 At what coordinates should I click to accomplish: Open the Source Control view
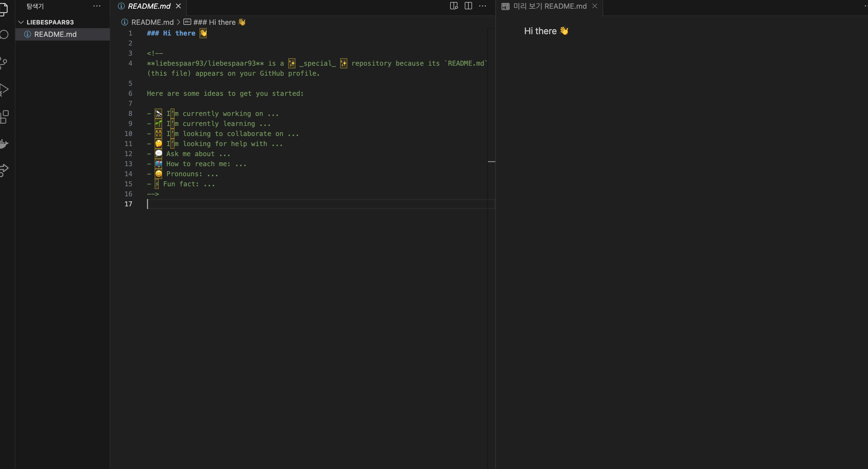pyautogui.click(x=3, y=63)
